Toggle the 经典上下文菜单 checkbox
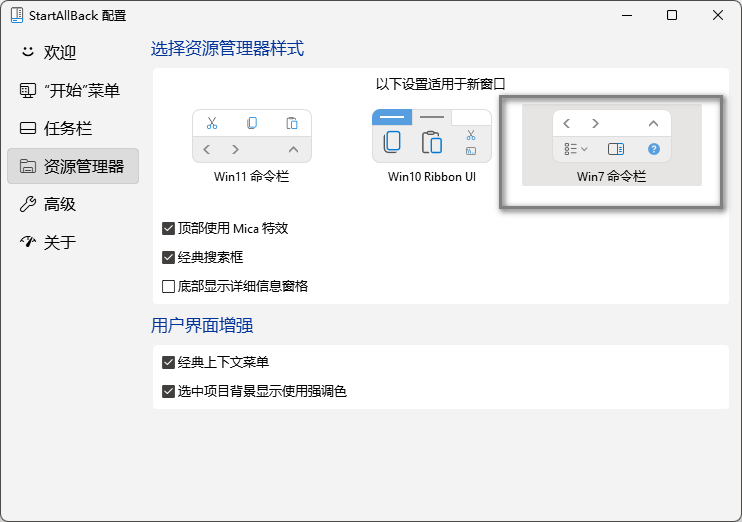742x522 pixels. 169,362
